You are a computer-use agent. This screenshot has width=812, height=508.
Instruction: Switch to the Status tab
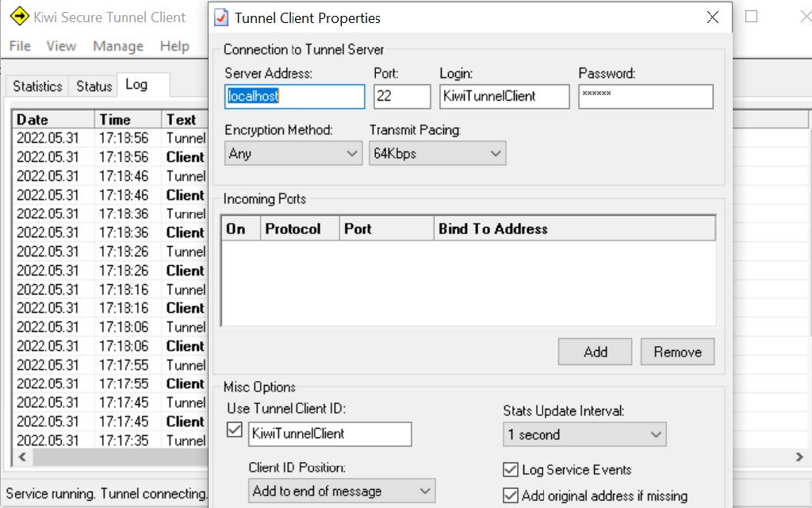[x=94, y=86]
